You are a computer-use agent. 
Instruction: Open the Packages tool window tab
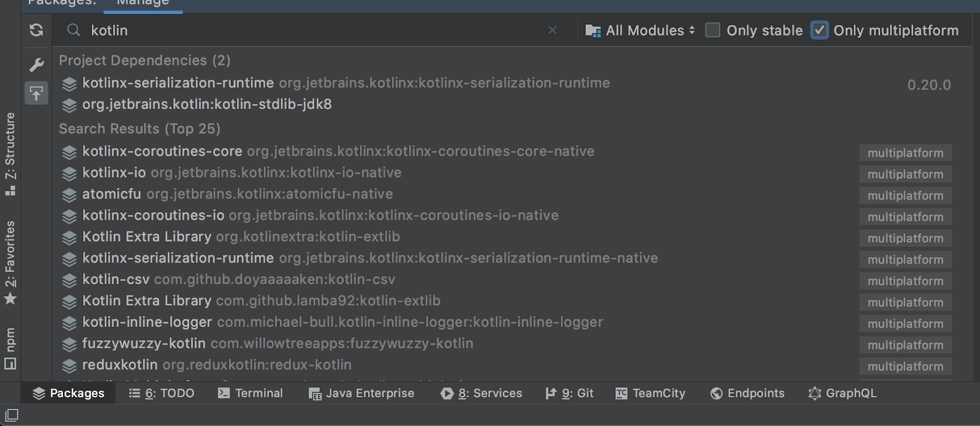pyautogui.click(x=68, y=394)
